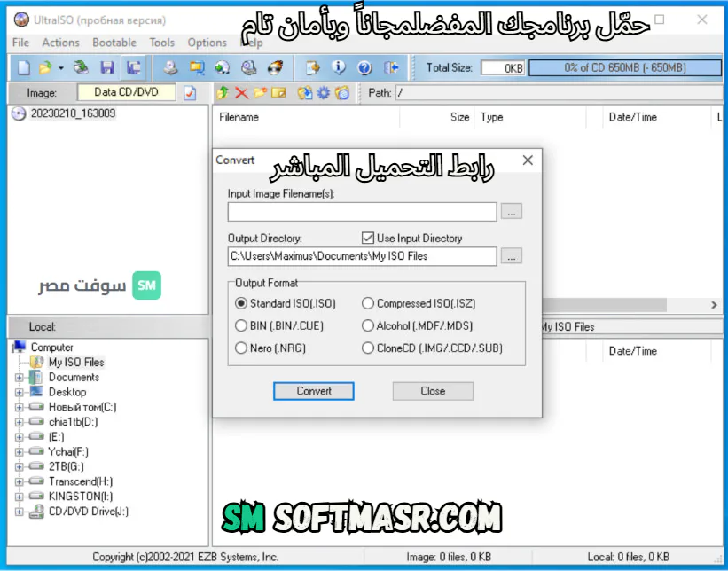Click the Close button in Convert dialog
728x571 pixels.
coord(433,391)
